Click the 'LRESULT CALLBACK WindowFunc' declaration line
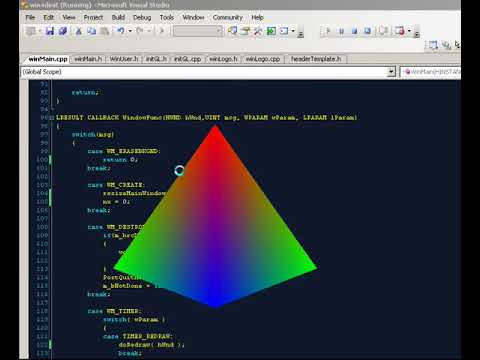This screenshot has height=360, width=480. coord(206,118)
